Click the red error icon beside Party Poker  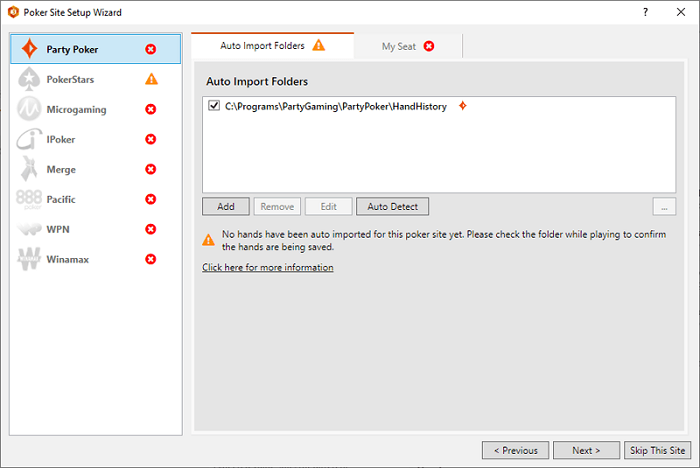point(151,49)
